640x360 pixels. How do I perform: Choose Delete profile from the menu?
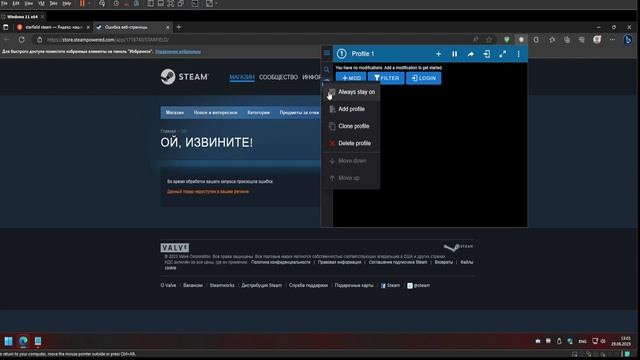351,143
